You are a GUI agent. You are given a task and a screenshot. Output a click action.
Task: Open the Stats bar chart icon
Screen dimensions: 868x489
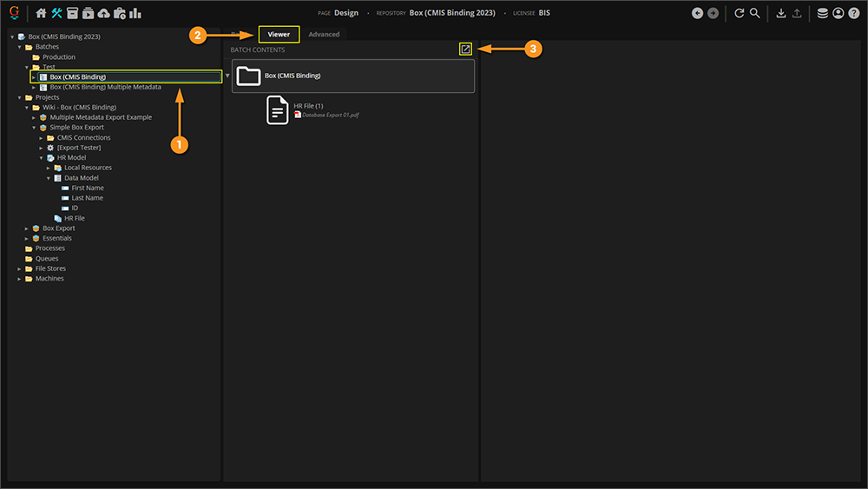click(135, 13)
